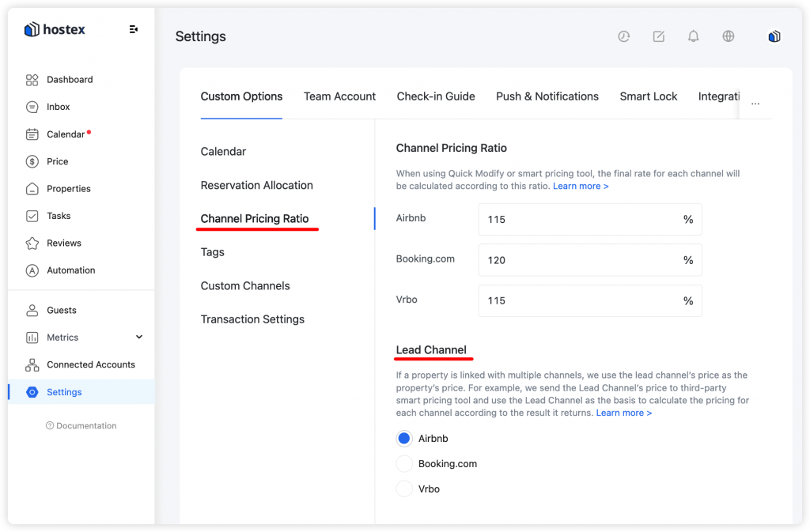Click the hostex logo

[55, 29]
